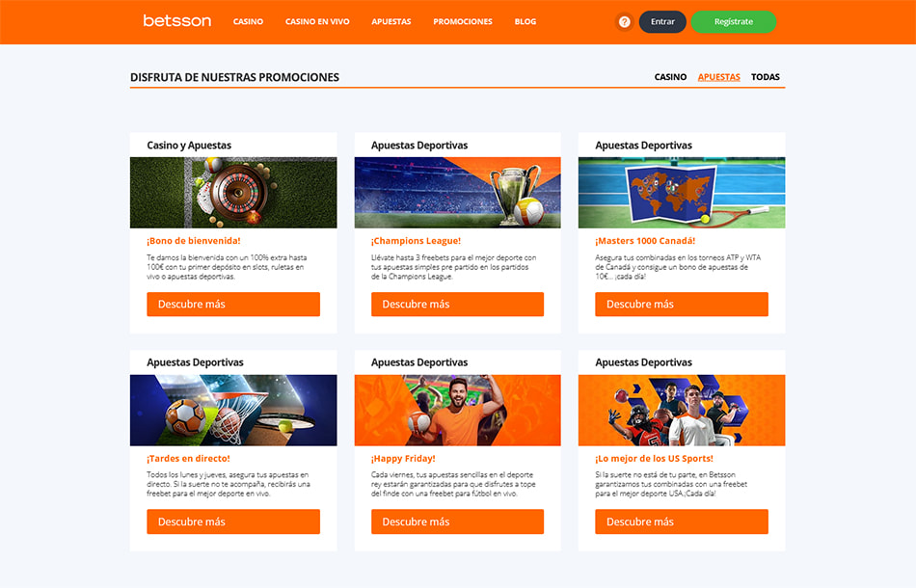Screen dimensions: 916x588
Task: Click Descubre más under Happy Friday
Action: (x=457, y=521)
